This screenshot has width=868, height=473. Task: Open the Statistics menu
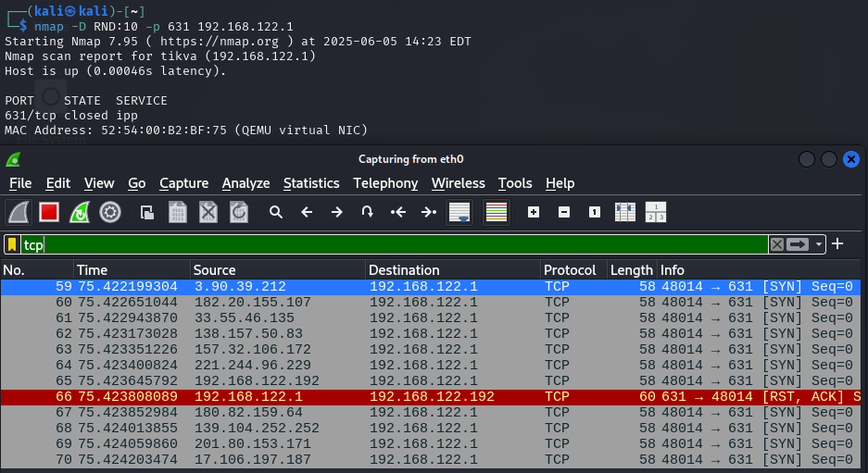click(311, 183)
